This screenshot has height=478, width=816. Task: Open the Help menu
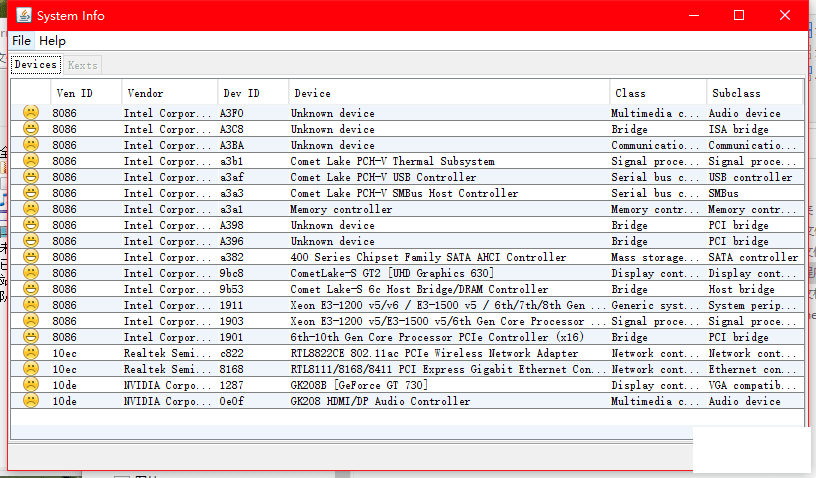click(52, 41)
